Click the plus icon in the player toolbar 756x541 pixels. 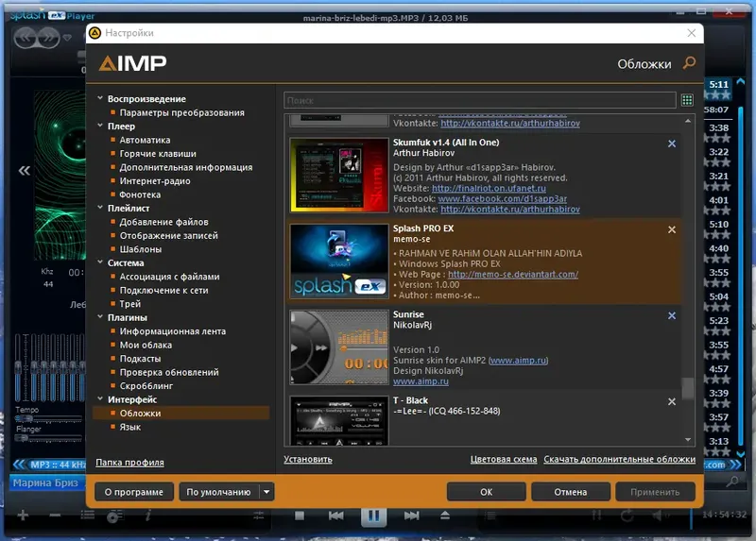[23, 515]
